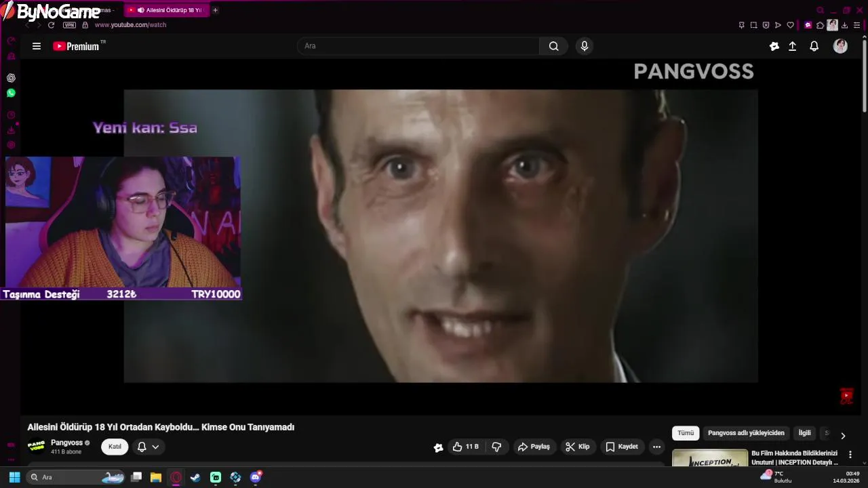This screenshot has height=488, width=868.
Task: Open browser tab search magnifier
Action: (820, 10)
